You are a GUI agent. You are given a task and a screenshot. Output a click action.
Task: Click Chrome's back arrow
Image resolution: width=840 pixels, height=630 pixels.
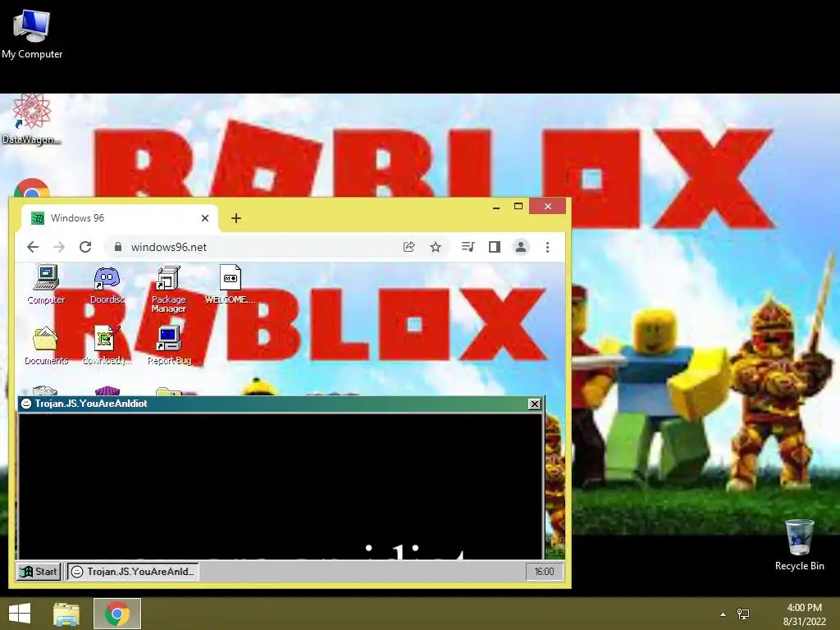[x=33, y=247]
